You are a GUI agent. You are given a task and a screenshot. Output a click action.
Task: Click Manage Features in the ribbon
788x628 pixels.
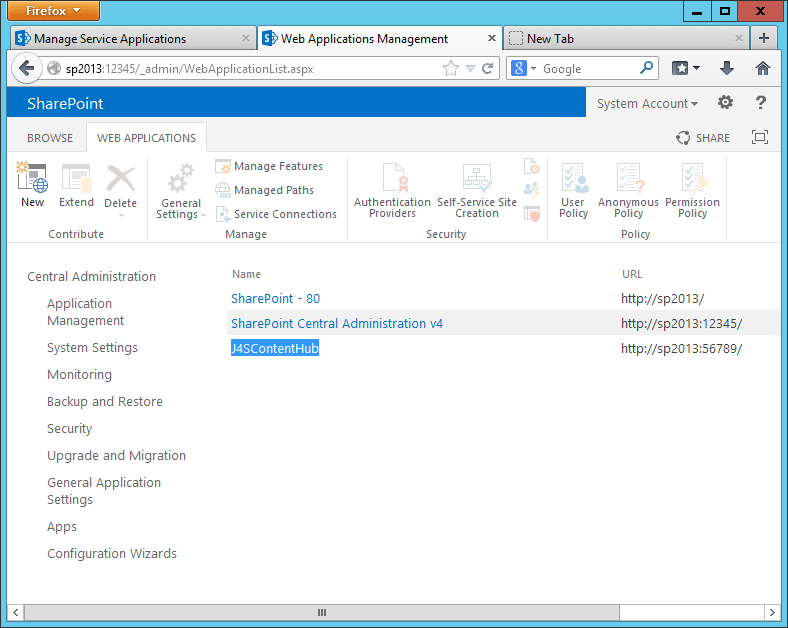[269, 166]
